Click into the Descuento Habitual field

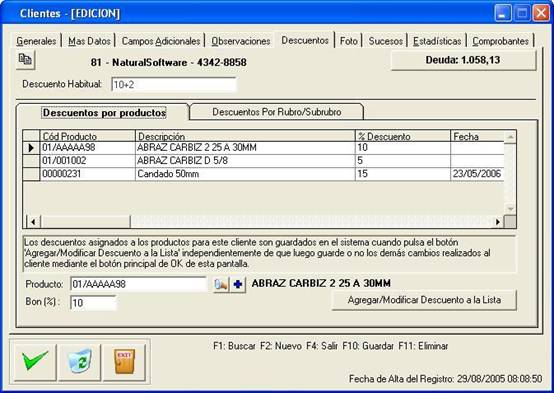pyautogui.click(x=173, y=84)
